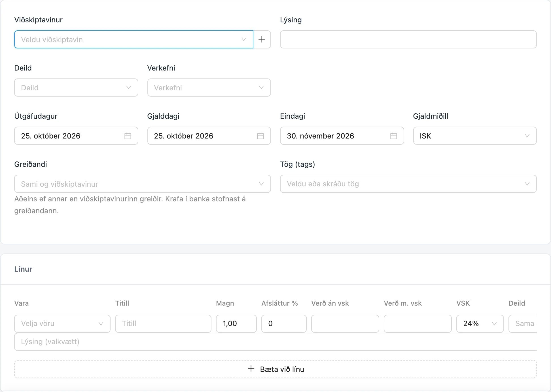Click the 'Aðeins ef annar en viðskiptavinurinn greiðir' help text
Screen dimensions: 551x392
pyautogui.click(x=130, y=205)
